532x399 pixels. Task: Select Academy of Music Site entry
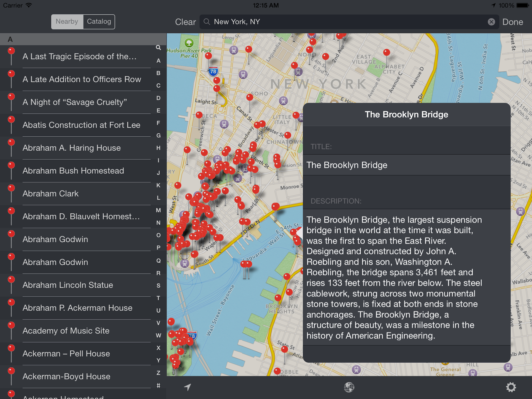(66, 331)
